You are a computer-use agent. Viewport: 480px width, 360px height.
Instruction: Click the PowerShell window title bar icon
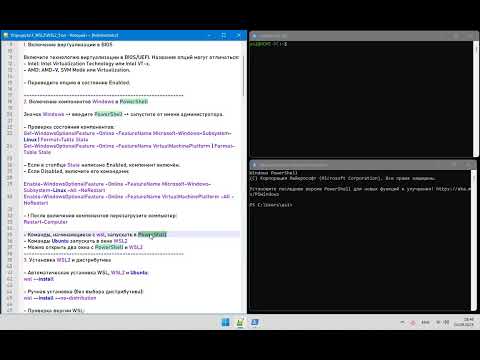pos(255,164)
